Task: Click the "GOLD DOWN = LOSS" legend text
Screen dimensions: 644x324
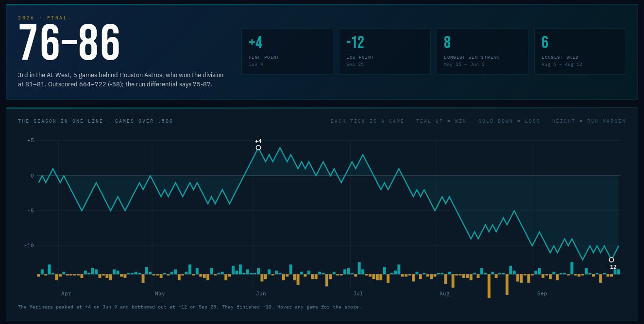Action: [509, 121]
